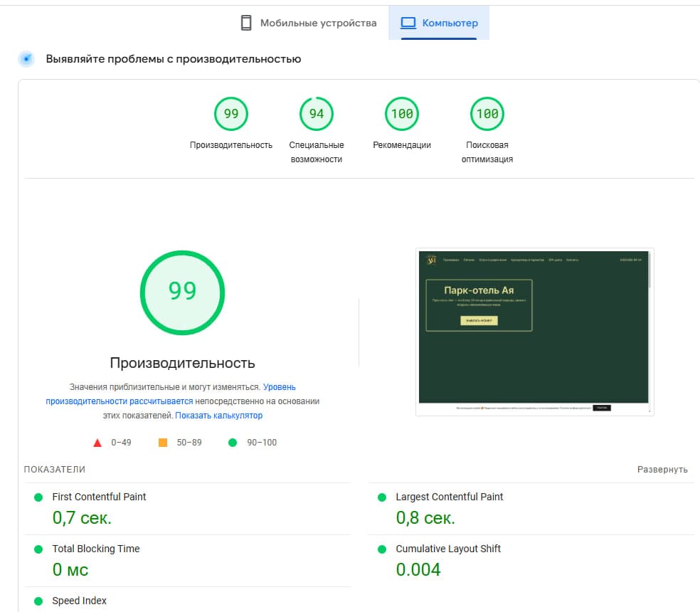The width and height of the screenshot is (700, 612).
Task: Click the green circle 90–100 legend icon
Action: (233, 443)
